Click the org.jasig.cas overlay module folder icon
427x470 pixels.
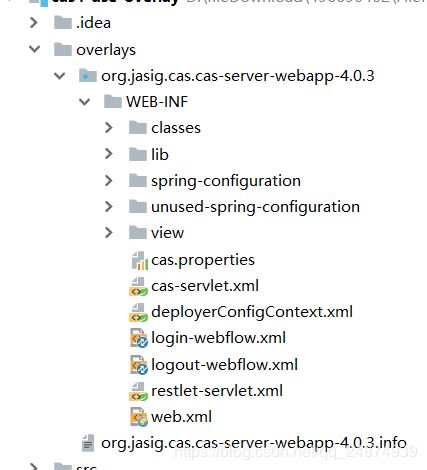(88, 76)
